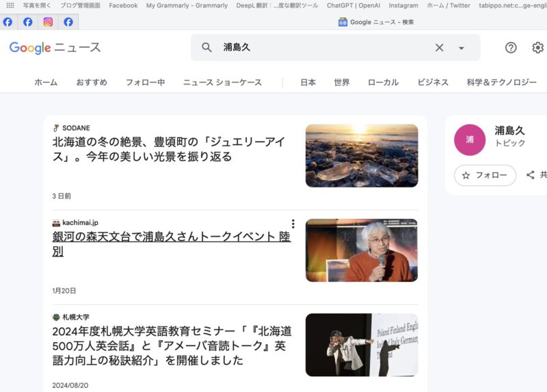Open more options for kachimai.jp article

(x=293, y=224)
